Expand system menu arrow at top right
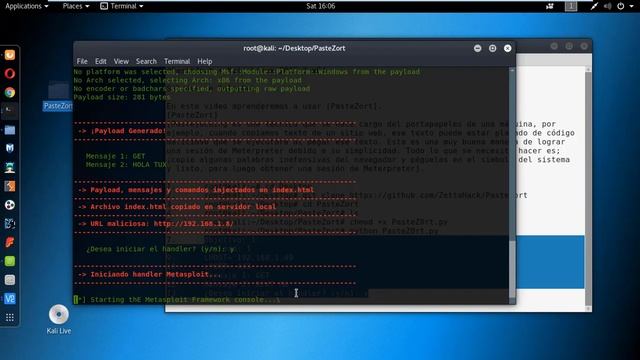Viewport: 640px width, 360px height. click(x=631, y=6)
